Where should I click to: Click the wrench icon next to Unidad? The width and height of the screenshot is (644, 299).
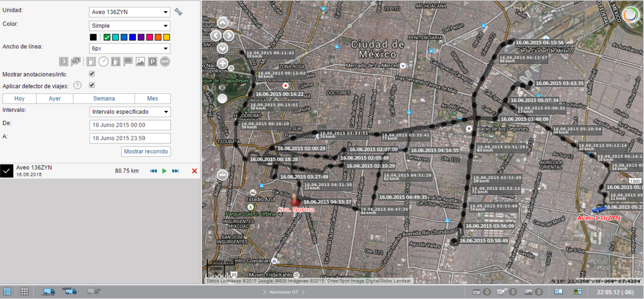point(178,12)
